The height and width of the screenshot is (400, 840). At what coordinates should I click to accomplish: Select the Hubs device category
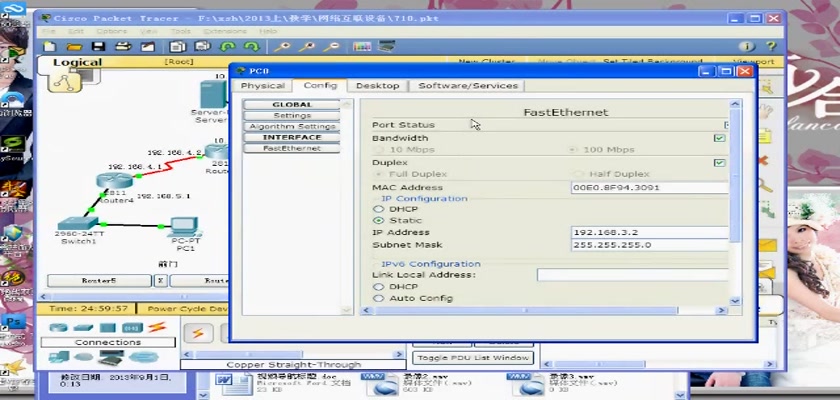tap(108, 327)
